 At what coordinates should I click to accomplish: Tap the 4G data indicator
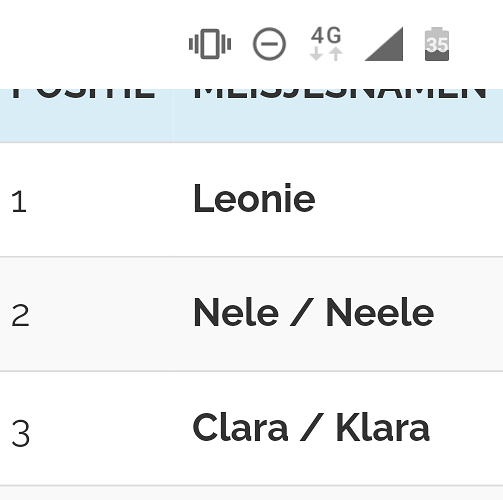326,44
